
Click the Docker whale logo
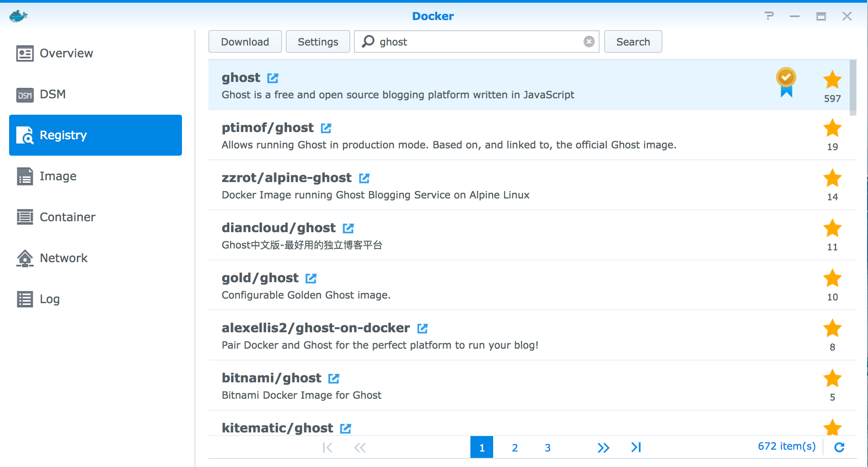coord(18,16)
